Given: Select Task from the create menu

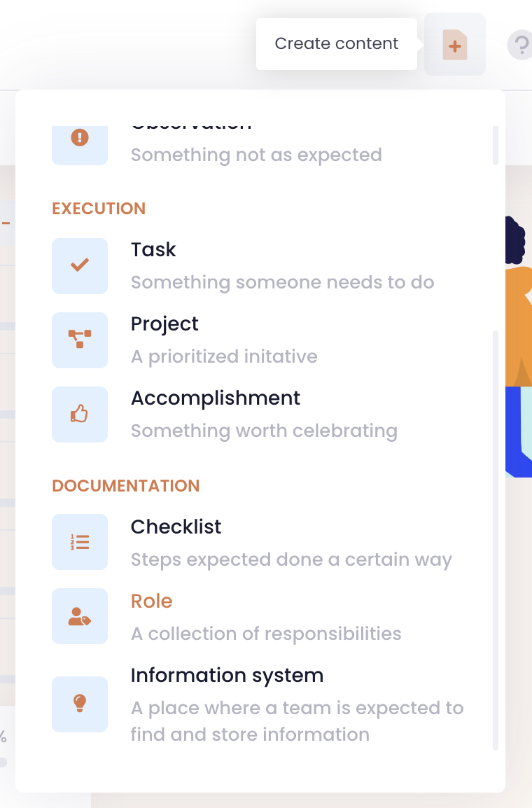Looking at the screenshot, I should (x=153, y=250).
